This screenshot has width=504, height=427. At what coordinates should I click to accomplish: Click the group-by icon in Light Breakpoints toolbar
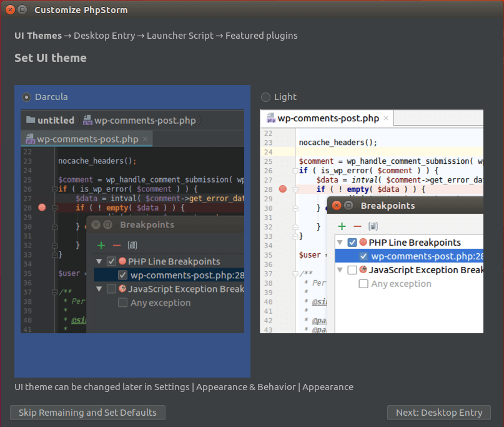[373, 226]
